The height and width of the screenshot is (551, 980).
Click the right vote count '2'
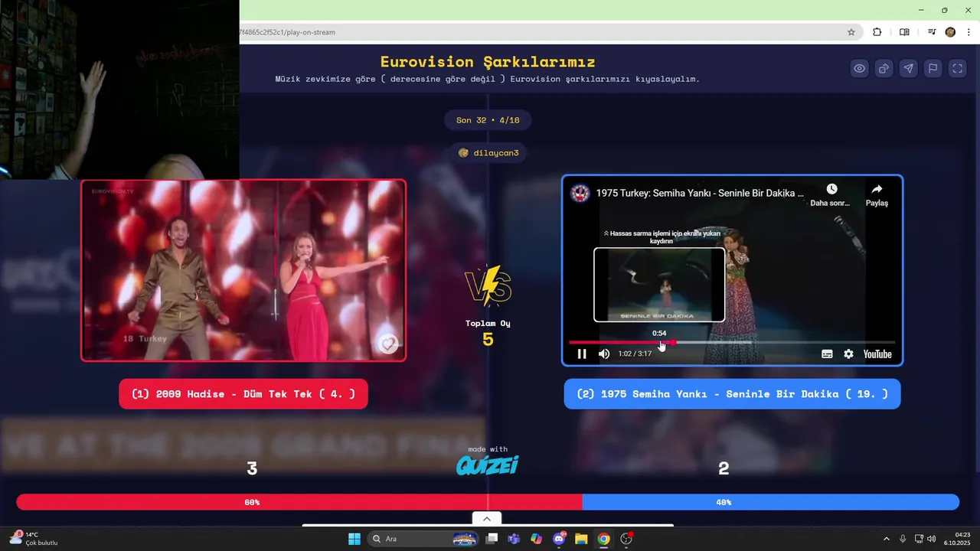(x=724, y=468)
